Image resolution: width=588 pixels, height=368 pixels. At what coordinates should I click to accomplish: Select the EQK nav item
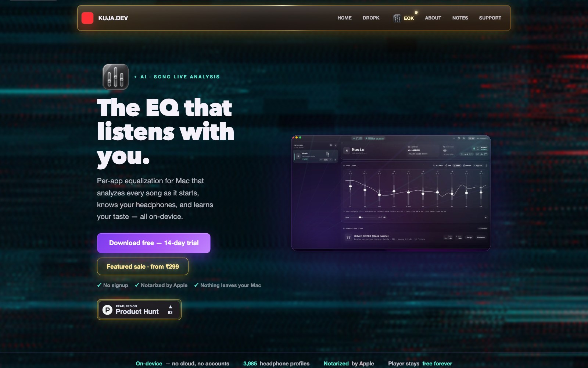tap(404, 18)
